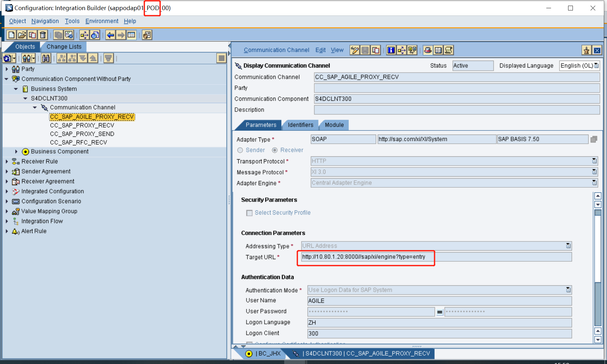The width and height of the screenshot is (607, 364).
Task: Click the pin (detach window) icon
Action: coord(586,50)
